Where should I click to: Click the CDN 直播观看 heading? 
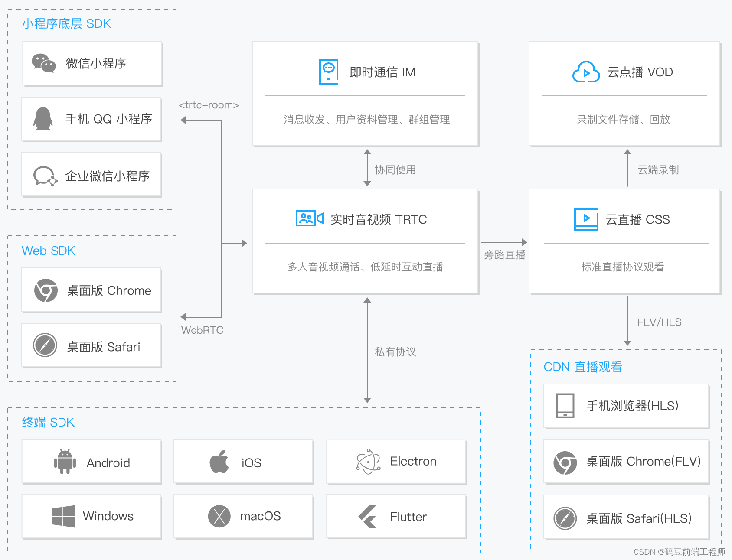click(x=583, y=367)
